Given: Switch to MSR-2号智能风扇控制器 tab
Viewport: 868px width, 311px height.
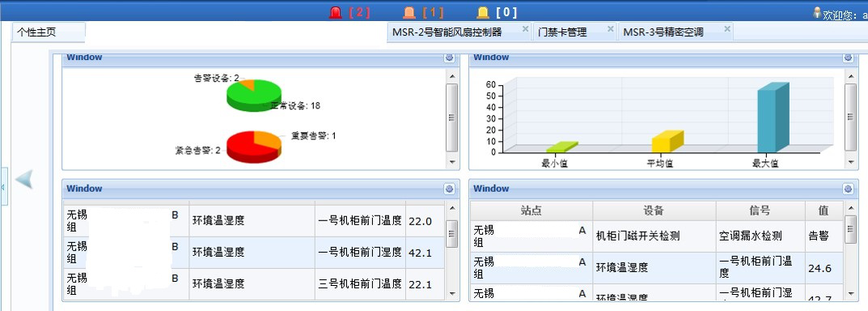Looking at the screenshot, I should click(447, 32).
